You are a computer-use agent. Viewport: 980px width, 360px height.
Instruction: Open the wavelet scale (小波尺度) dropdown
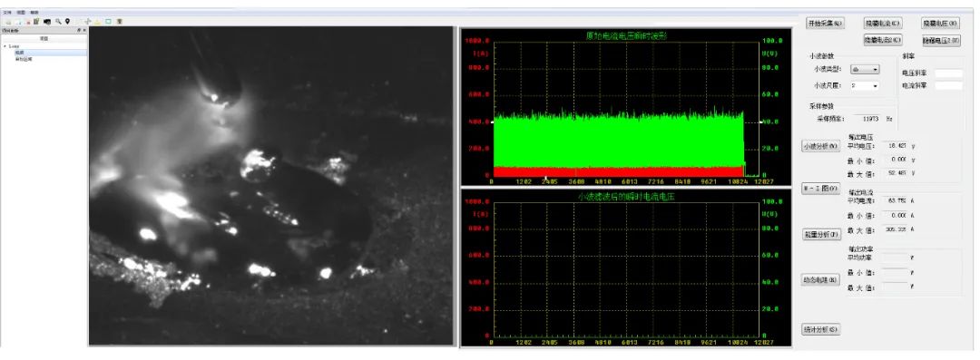(x=865, y=85)
